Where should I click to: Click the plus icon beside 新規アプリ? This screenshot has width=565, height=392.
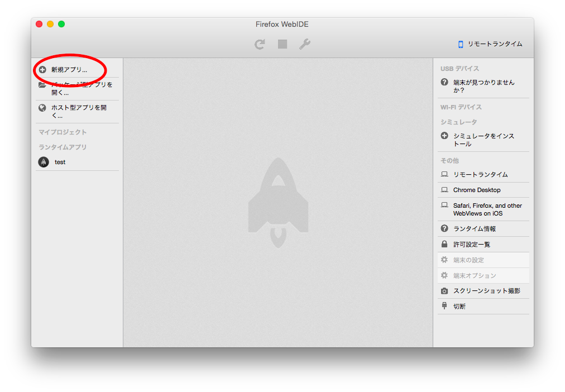click(42, 70)
